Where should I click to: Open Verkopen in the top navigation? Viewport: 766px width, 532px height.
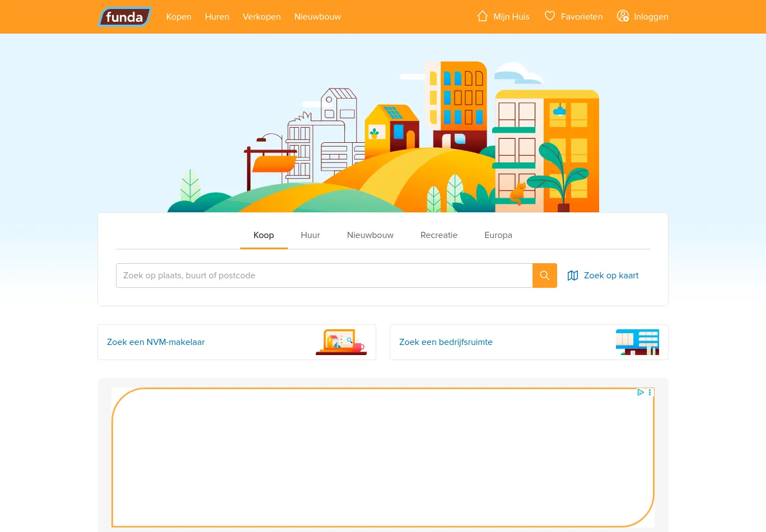click(261, 17)
